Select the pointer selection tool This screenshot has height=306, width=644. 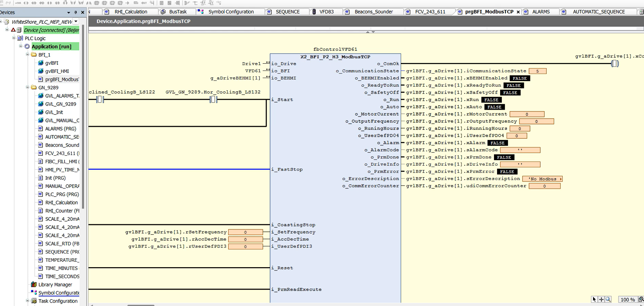coord(594,300)
